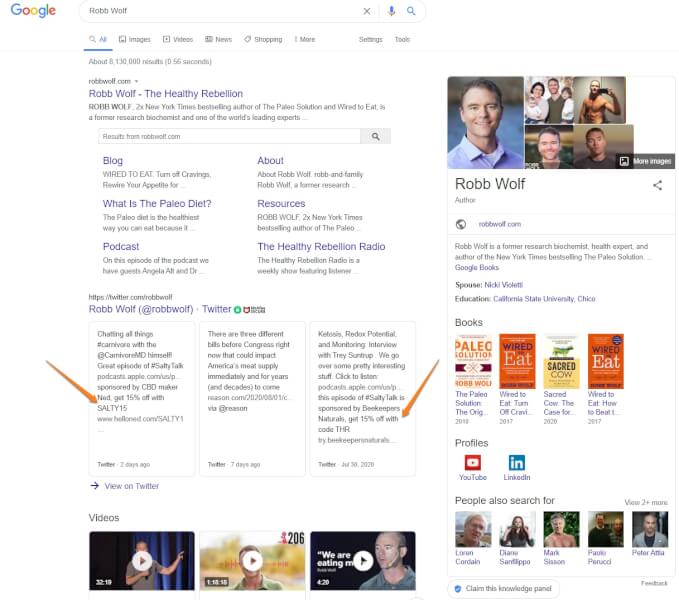The height and width of the screenshot is (600, 679).
Task: Select Paolo Perucci in related people
Action: pos(605,539)
